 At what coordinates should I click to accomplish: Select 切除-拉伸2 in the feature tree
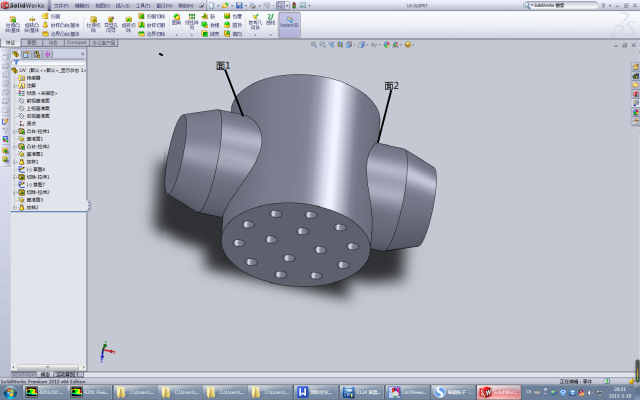[x=38, y=192]
